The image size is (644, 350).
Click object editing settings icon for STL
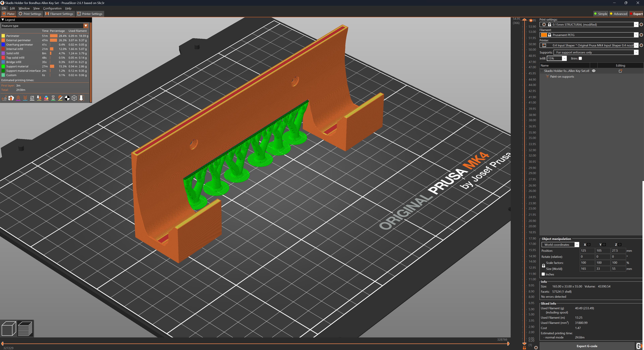coord(620,71)
